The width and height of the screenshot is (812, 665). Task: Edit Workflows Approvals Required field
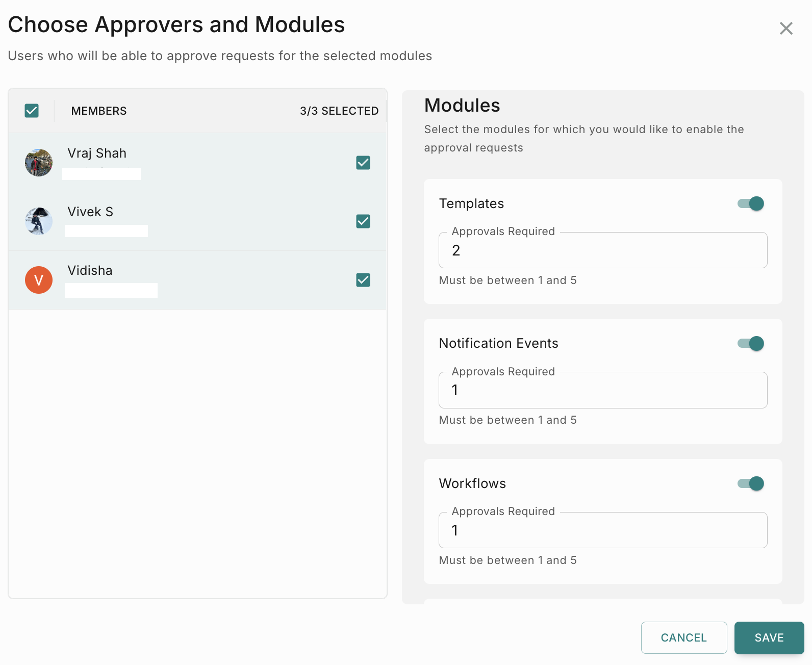602,530
